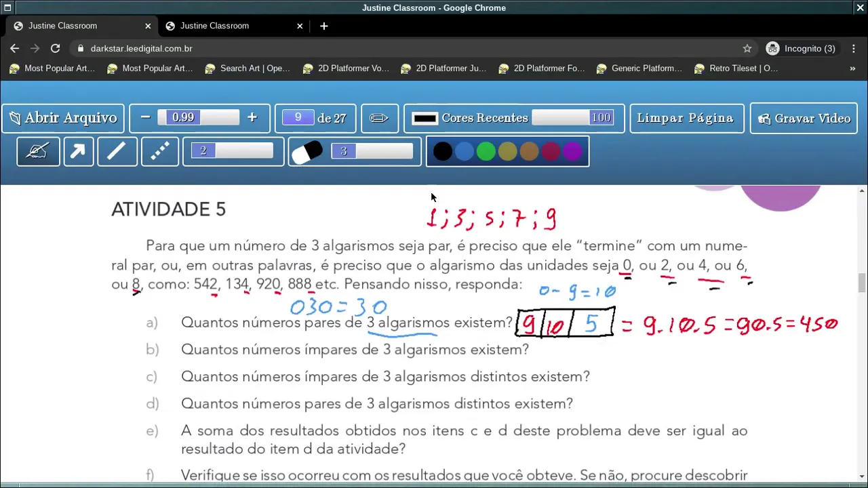Open Search Art | Ope... bookmark
This screenshot has width=868, height=488.
(248, 68)
